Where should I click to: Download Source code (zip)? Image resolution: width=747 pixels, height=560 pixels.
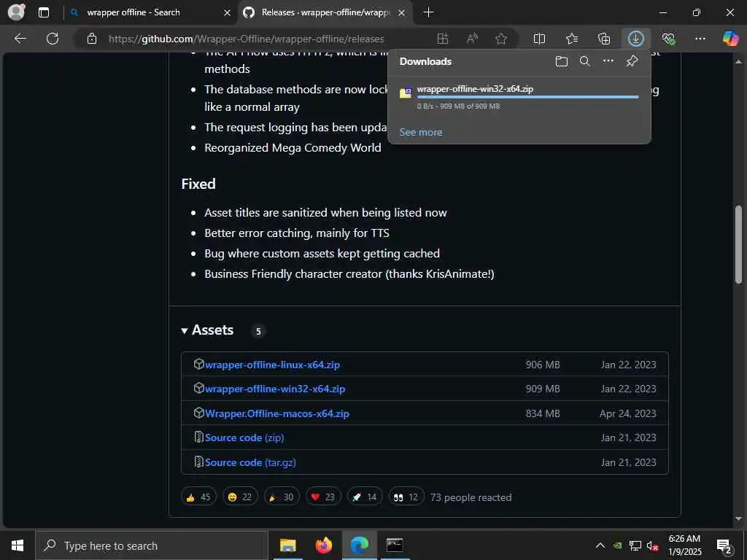[x=244, y=437]
